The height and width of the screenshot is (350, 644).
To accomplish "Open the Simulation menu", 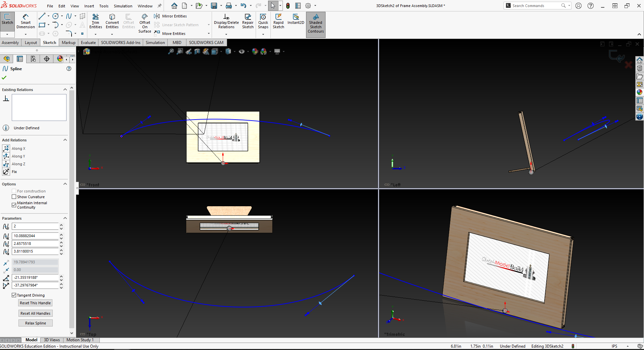I will point(123,6).
